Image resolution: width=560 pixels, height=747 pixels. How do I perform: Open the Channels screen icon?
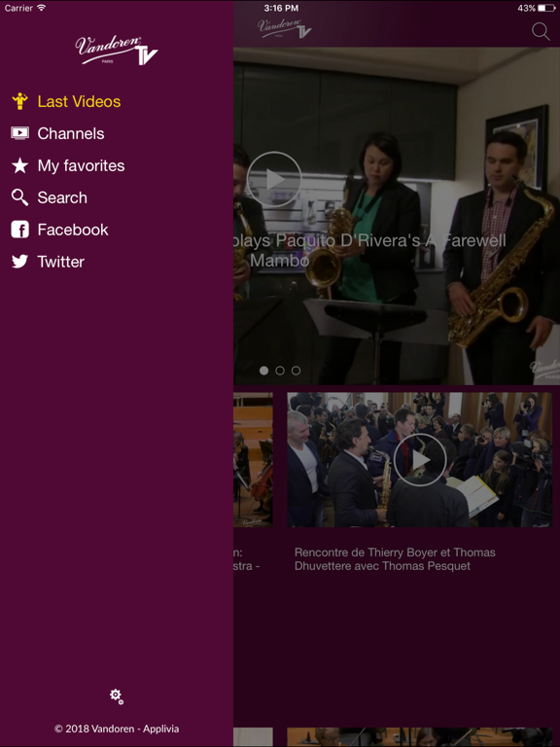click(19, 133)
